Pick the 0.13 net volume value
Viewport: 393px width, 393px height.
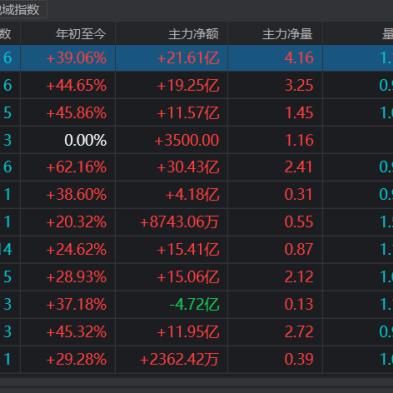tap(299, 304)
